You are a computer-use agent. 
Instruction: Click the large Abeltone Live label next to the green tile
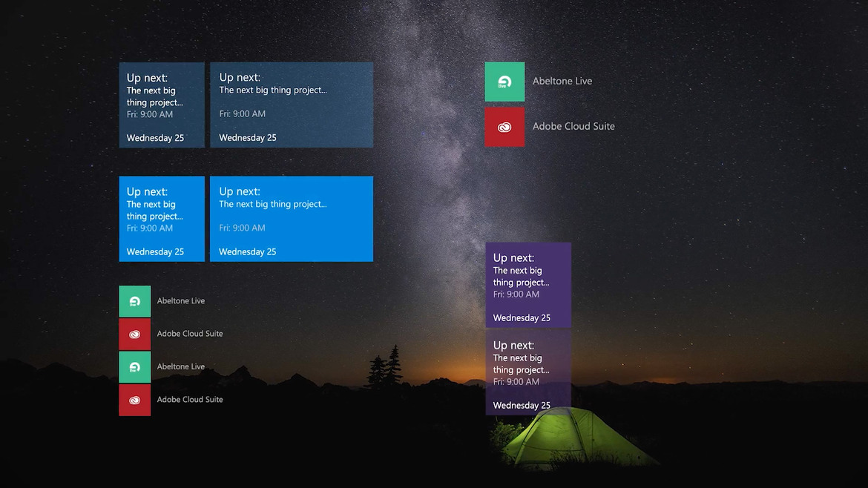(x=562, y=81)
